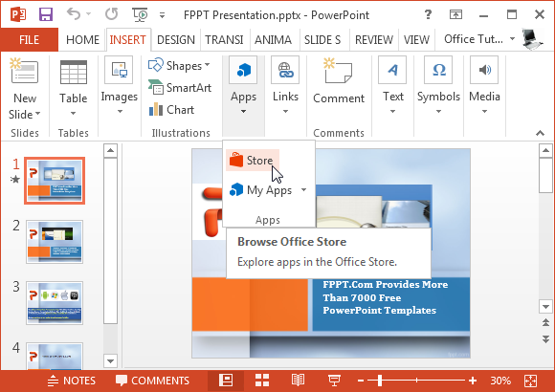Viewport: 555px width, 392px height.
Task: Go to Next Slide double-arrow
Action: 545,339
